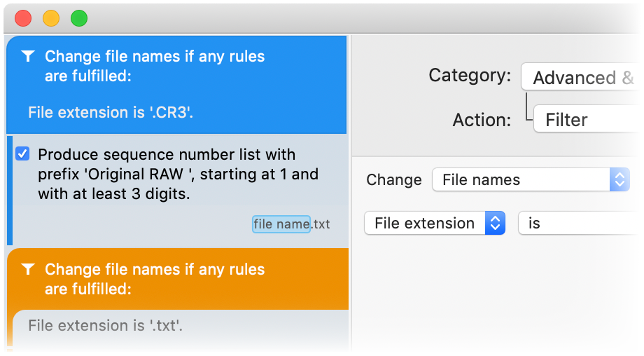
Task: Click the '.txt' extension in the preview
Action: click(x=321, y=224)
